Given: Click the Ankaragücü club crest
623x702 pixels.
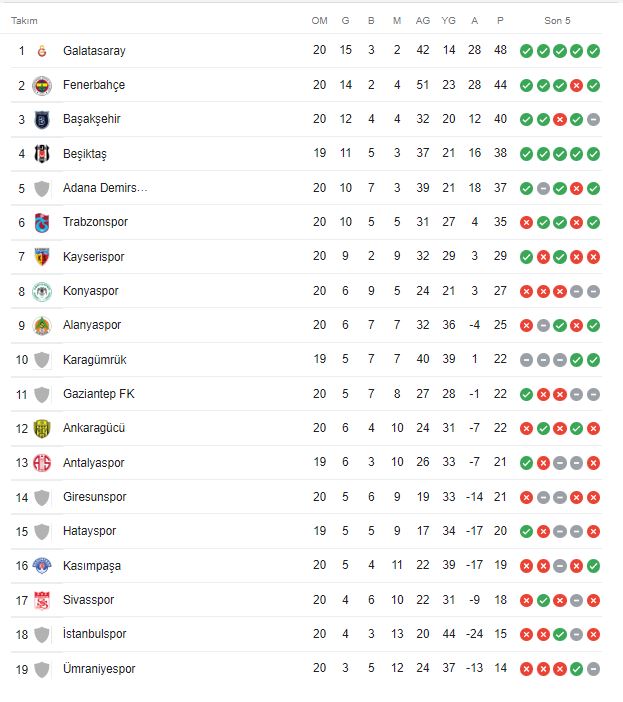Looking at the screenshot, I should click(42, 428).
